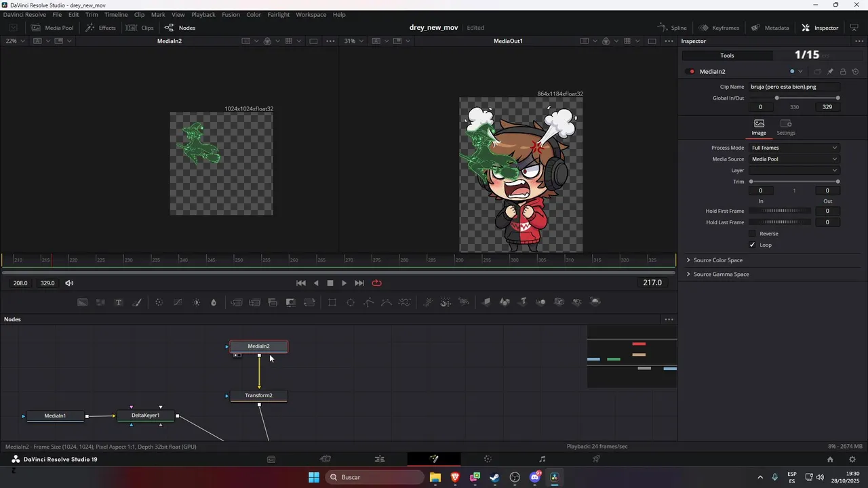This screenshot has height=488, width=868.
Task: Open the Fusion menu
Action: pyautogui.click(x=231, y=14)
